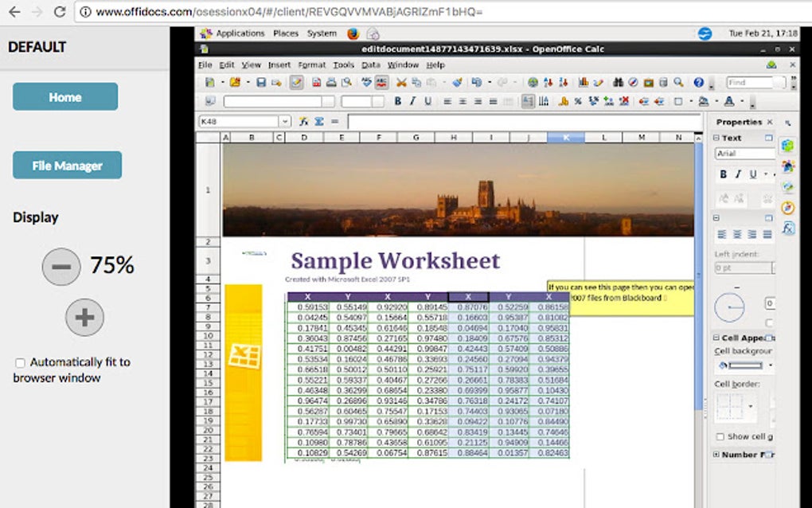Screen dimensions: 812x508
Task: Click the Home button in sidebar
Action: pos(64,96)
